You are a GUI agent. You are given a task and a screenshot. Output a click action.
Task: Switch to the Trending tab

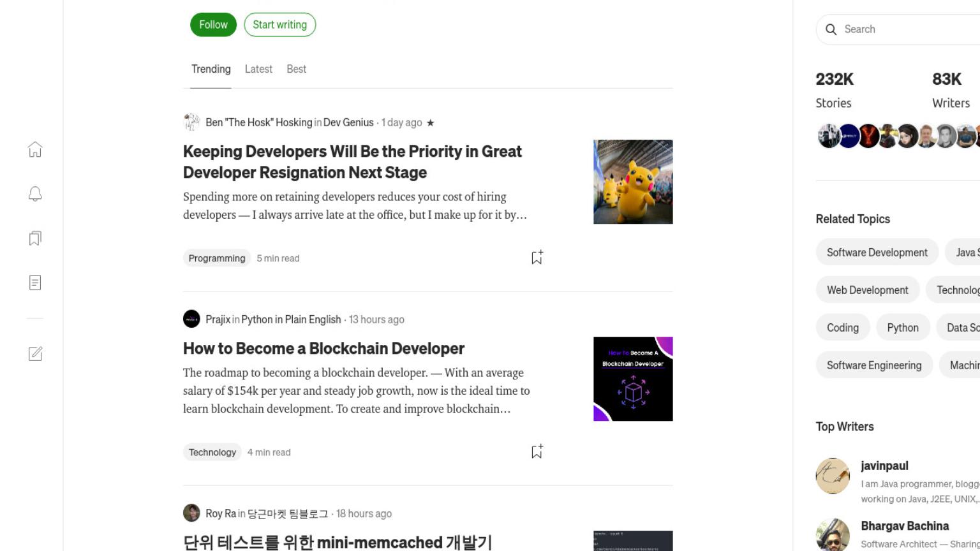pos(211,69)
